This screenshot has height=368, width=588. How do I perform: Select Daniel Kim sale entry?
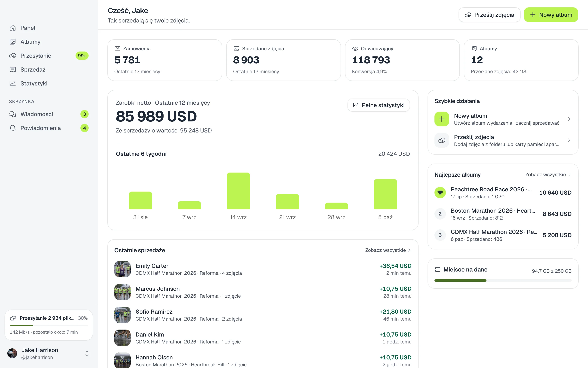pos(263,338)
